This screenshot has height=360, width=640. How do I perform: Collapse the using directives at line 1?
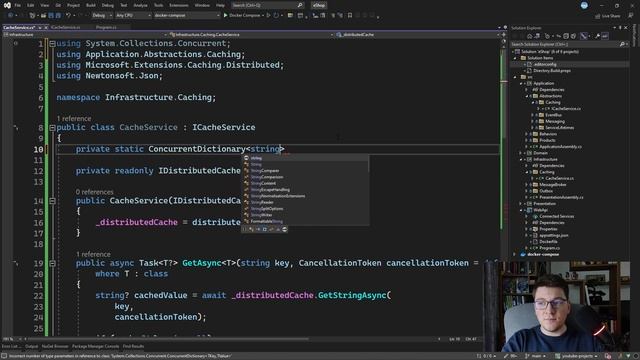(52, 43)
